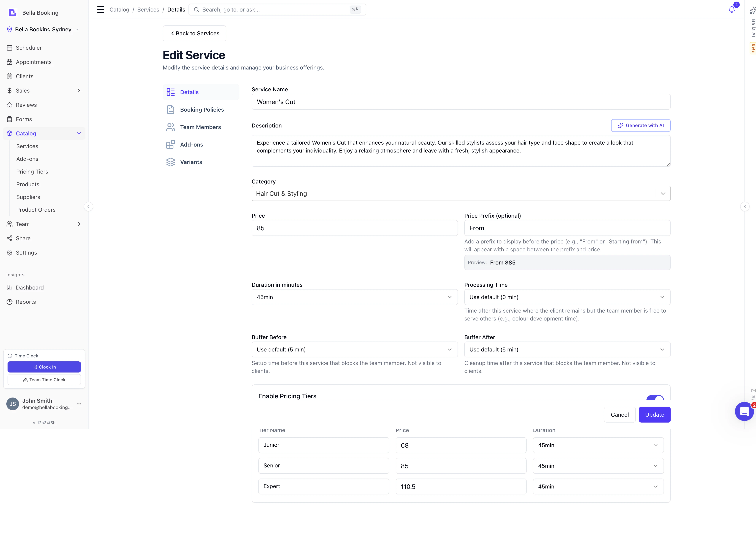Image resolution: width=756 pixels, height=554 pixels.
Task: Open Settings from the sidebar
Action: [26, 253]
